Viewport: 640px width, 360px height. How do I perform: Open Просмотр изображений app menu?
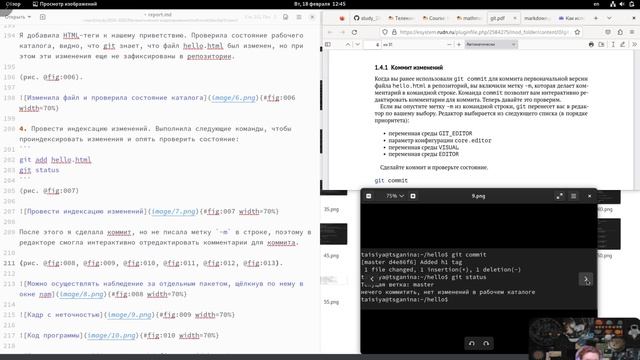64,4
